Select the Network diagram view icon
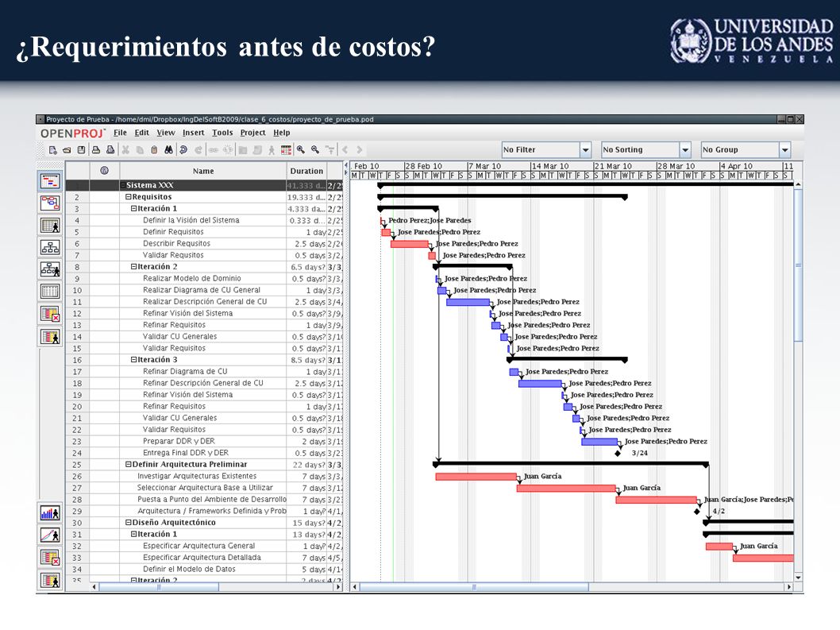The image size is (840, 630). click(x=50, y=203)
